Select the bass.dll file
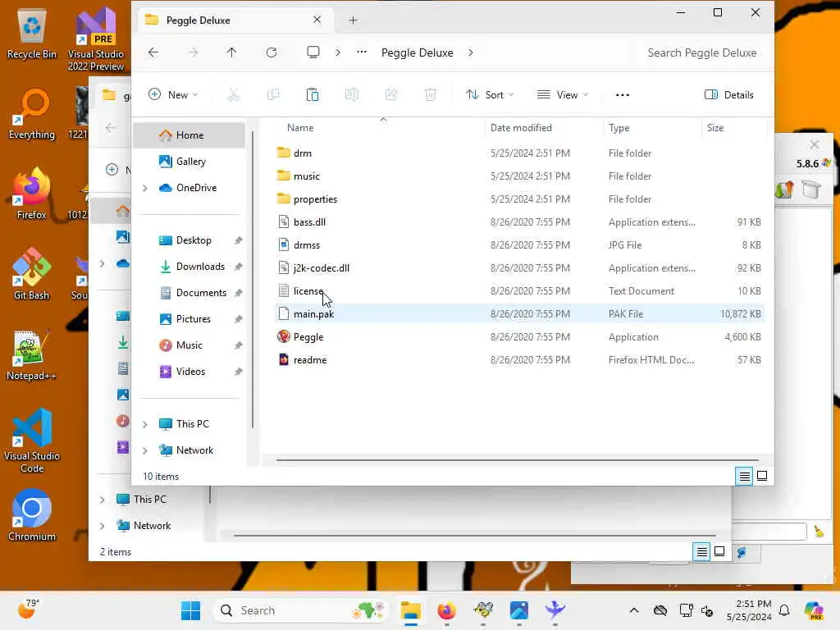 pos(519,222)
